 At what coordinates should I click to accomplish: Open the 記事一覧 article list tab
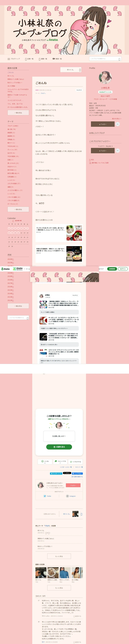tap(29, 59)
